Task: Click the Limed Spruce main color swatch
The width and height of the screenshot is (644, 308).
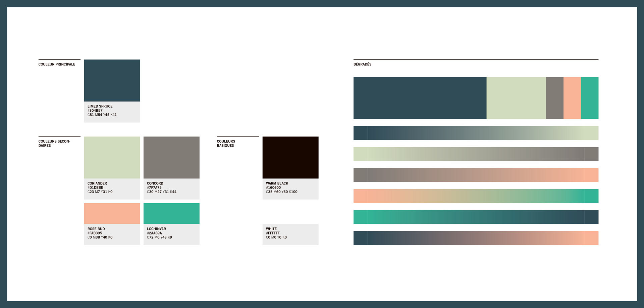Action: click(112, 81)
